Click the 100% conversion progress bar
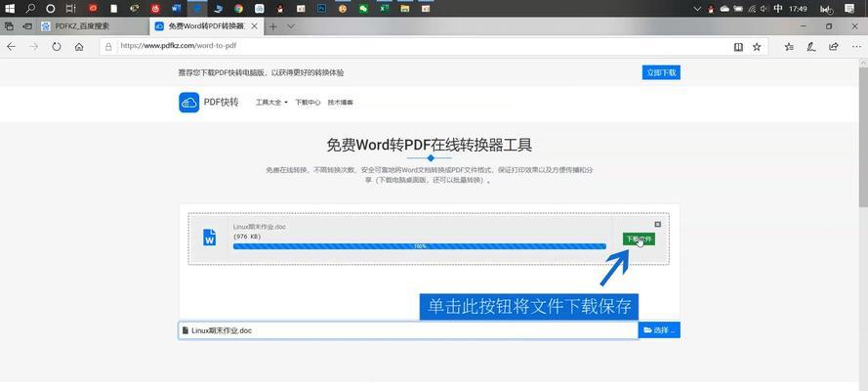The width and height of the screenshot is (868, 391). [420, 246]
